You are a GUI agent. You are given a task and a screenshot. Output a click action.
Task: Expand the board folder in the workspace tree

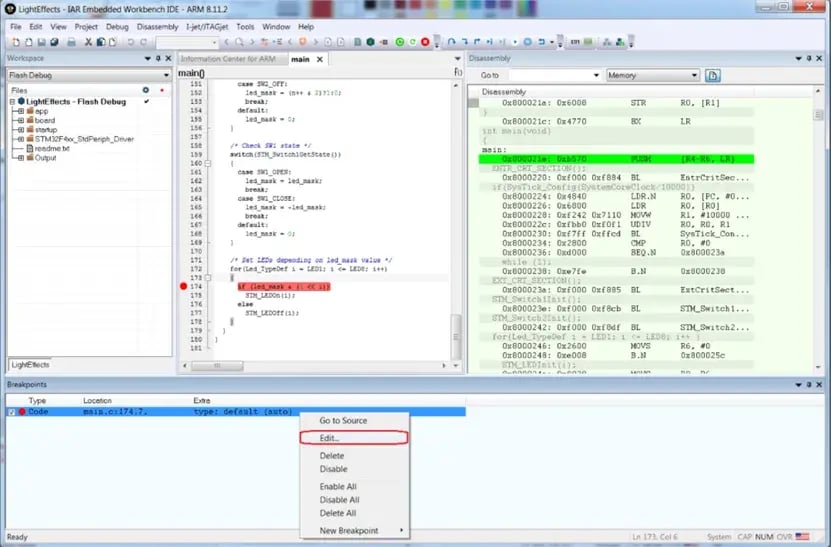(21, 120)
